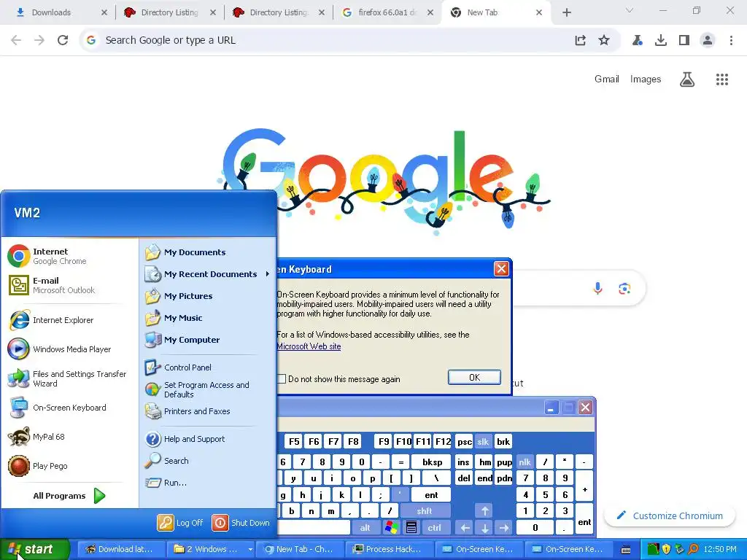
Task: Bookmark this tab with star icon
Action: pos(603,40)
